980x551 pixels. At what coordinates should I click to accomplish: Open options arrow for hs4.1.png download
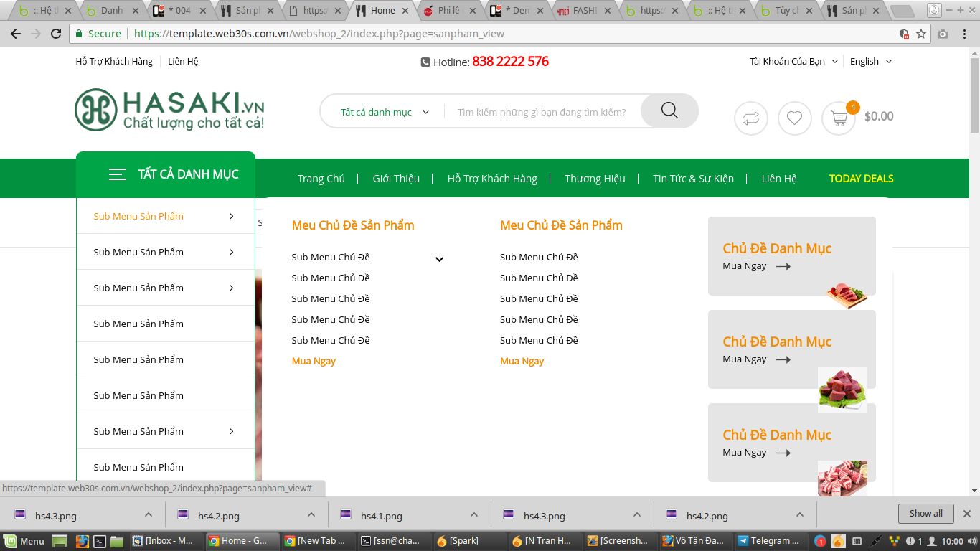pos(474,514)
